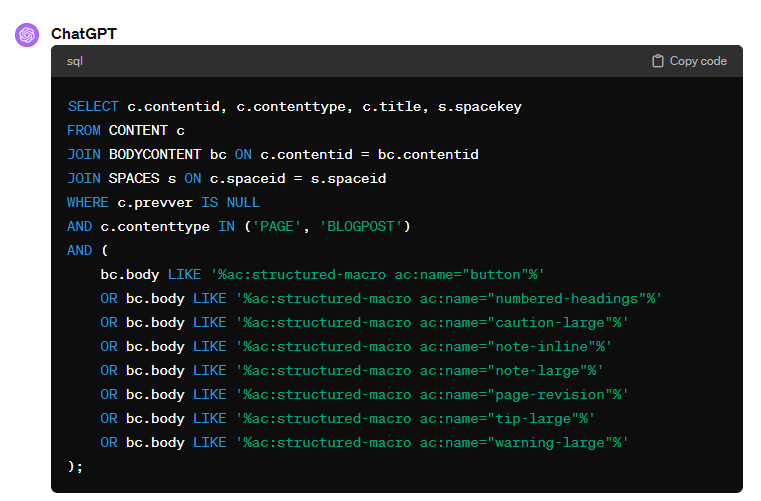Click the FROM CONTENT c line
Viewport: 761px width, 501px height.
(x=126, y=130)
